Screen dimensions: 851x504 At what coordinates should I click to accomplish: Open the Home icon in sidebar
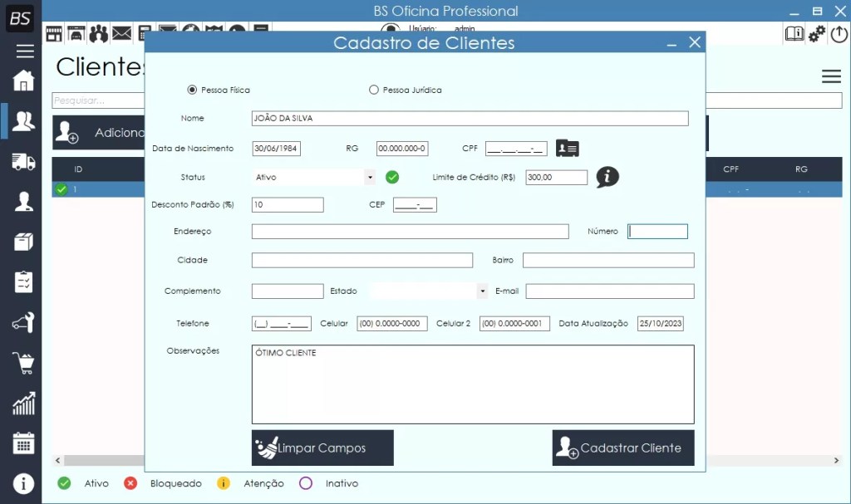pyautogui.click(x=23, y=81)
